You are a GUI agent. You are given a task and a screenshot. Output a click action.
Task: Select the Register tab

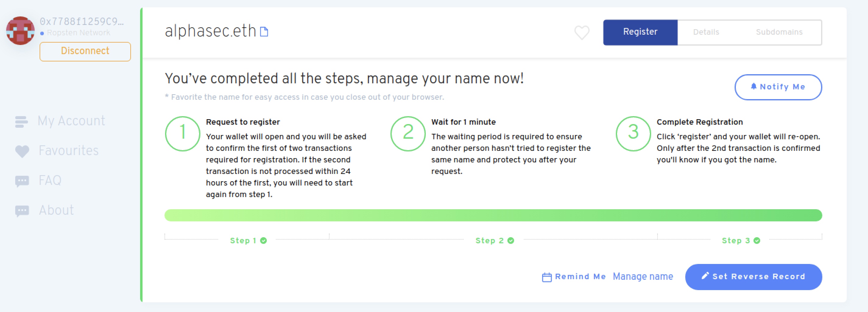pos(640,32)
